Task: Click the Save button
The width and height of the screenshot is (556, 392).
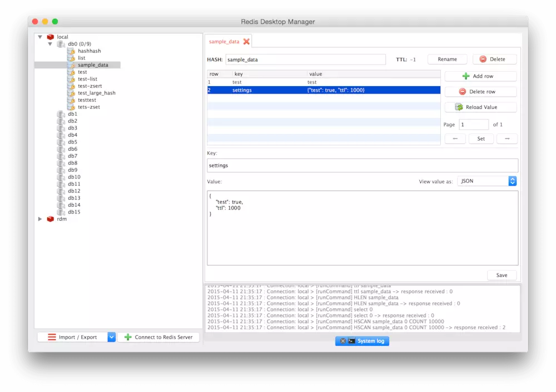Action: tap(502, 275)
